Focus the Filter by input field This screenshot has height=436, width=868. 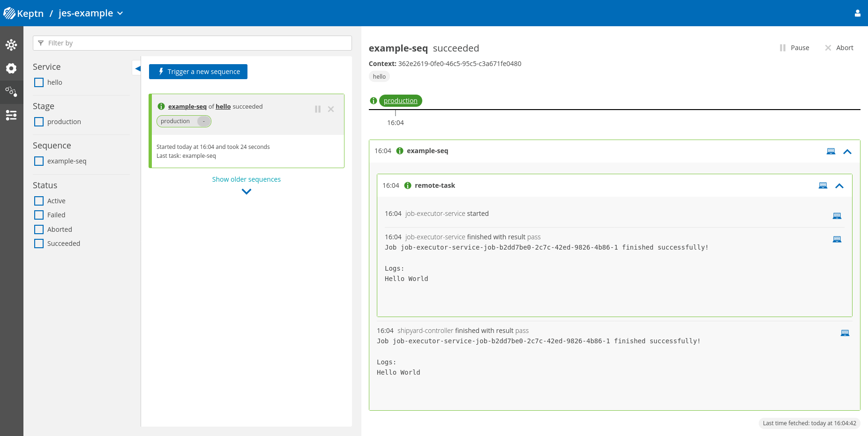coord(192,43)
